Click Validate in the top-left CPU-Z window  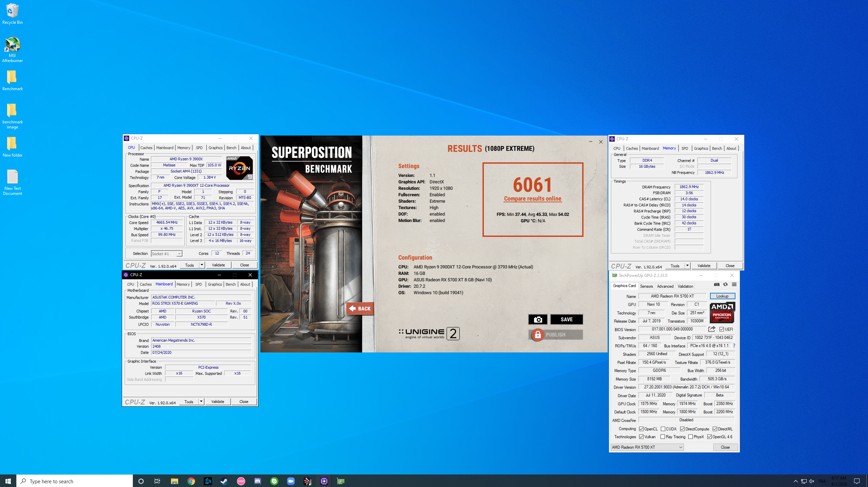click(218, 265)
